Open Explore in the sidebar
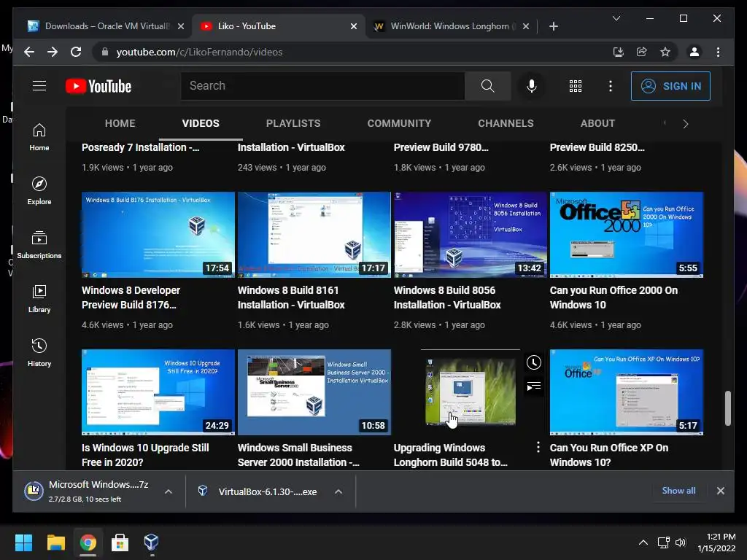 pyautogui.click(x=39, y=191)
